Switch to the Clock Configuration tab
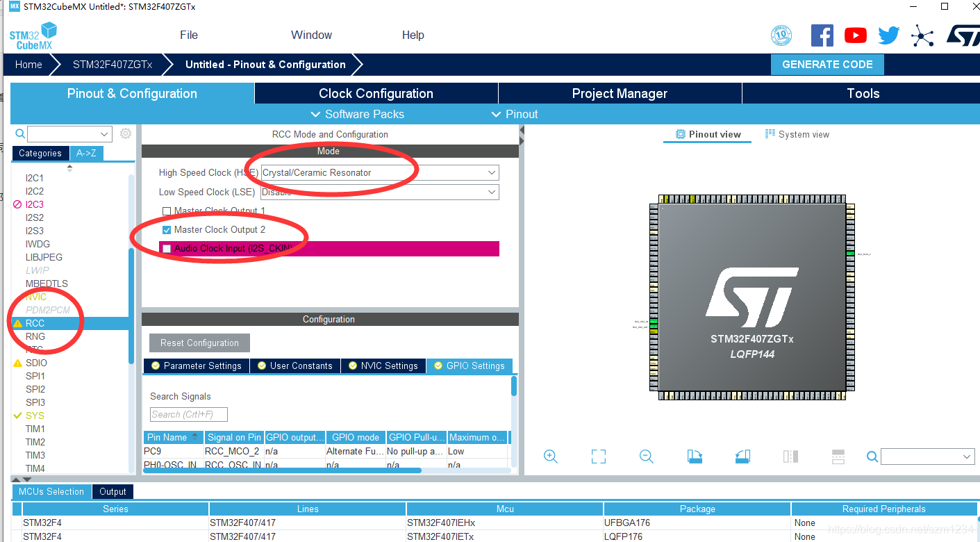Screen dimensions: 980x542 pyautogui.click(x=376, y=92)
